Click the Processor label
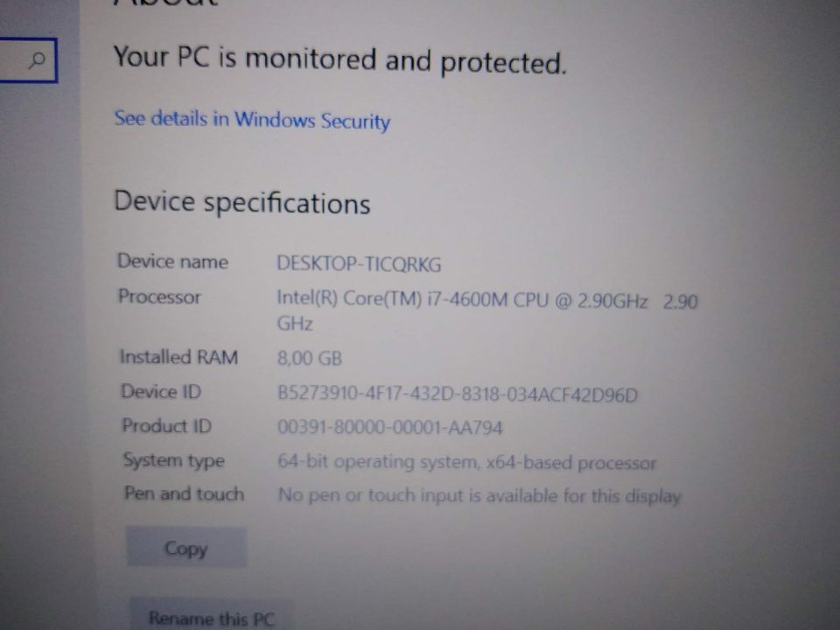840x630 pixels. point(159,297)
